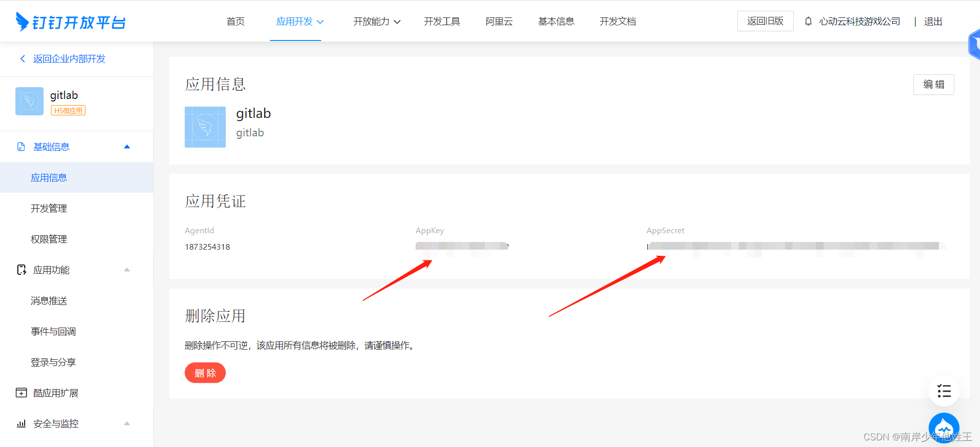Click the company name 心动云科技游戏公司
980x447 pixels.
pos(859,22)
